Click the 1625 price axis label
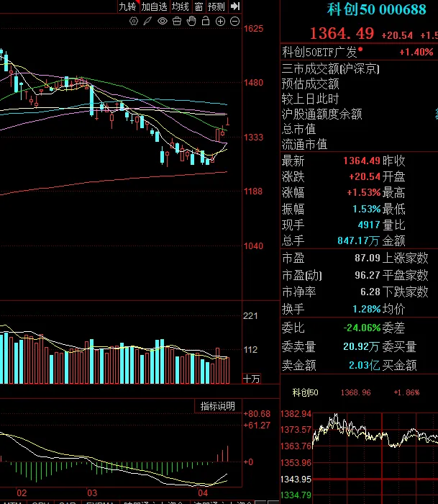This screenshot has height=504, width=438. coord(253,29)
